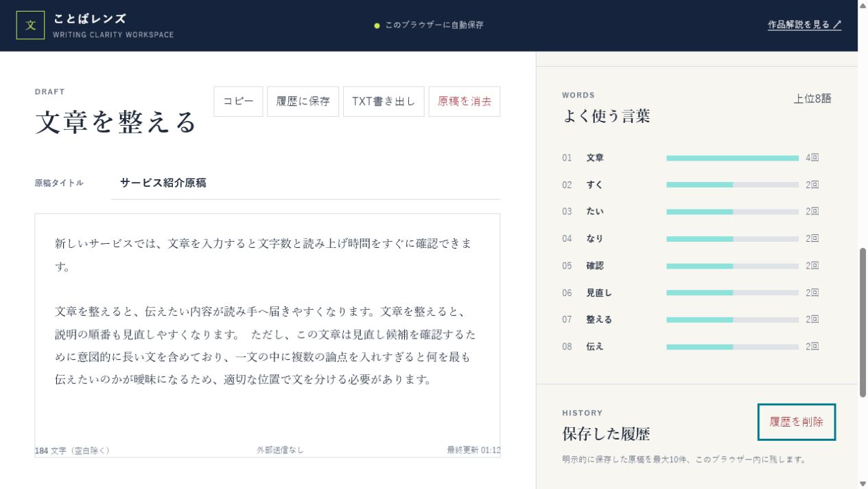Viewport: 868px width, 489px height.
Task: Click the 文章を整える heading
Action: (116, 122)
